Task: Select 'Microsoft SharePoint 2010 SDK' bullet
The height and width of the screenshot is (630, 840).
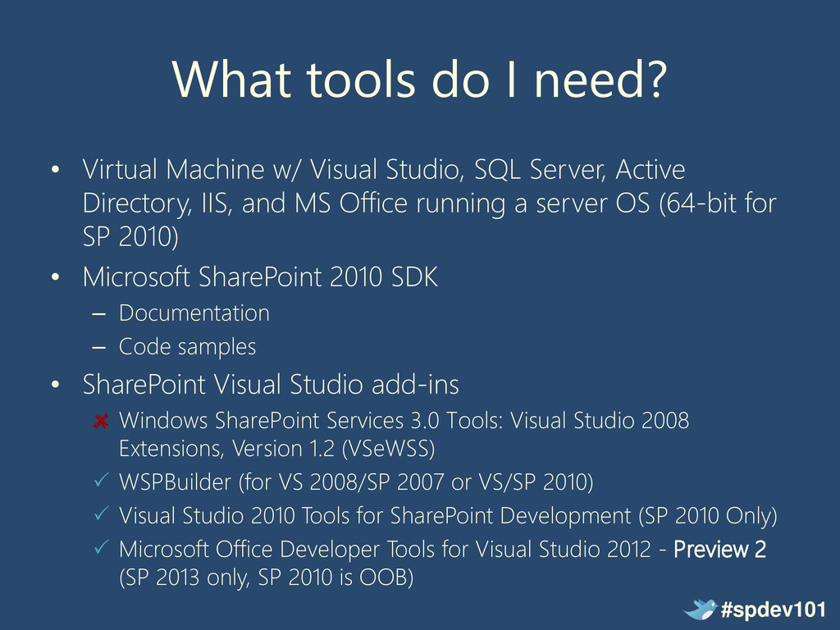Action: [260, 277]
